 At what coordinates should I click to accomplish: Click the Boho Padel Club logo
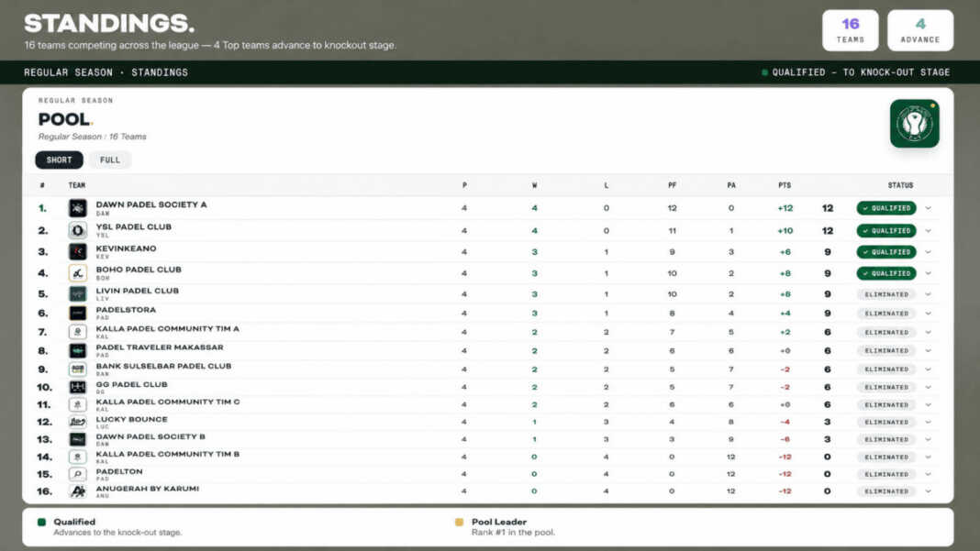tap(77, 273)
